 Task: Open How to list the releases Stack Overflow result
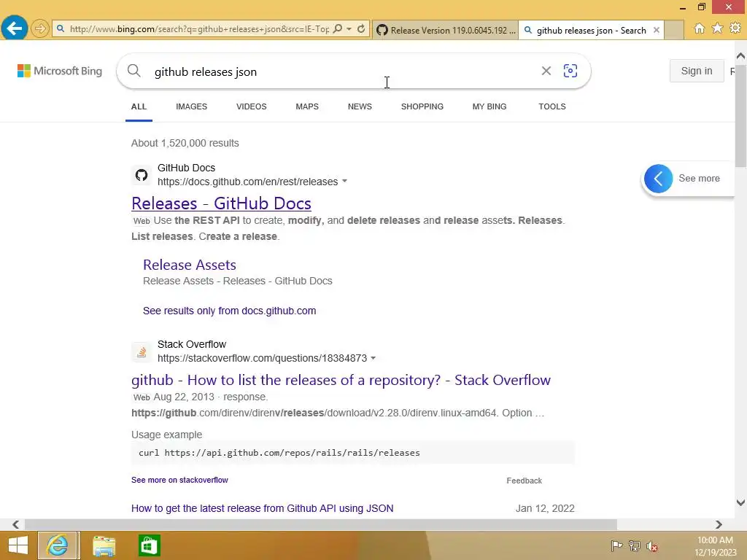341,380
